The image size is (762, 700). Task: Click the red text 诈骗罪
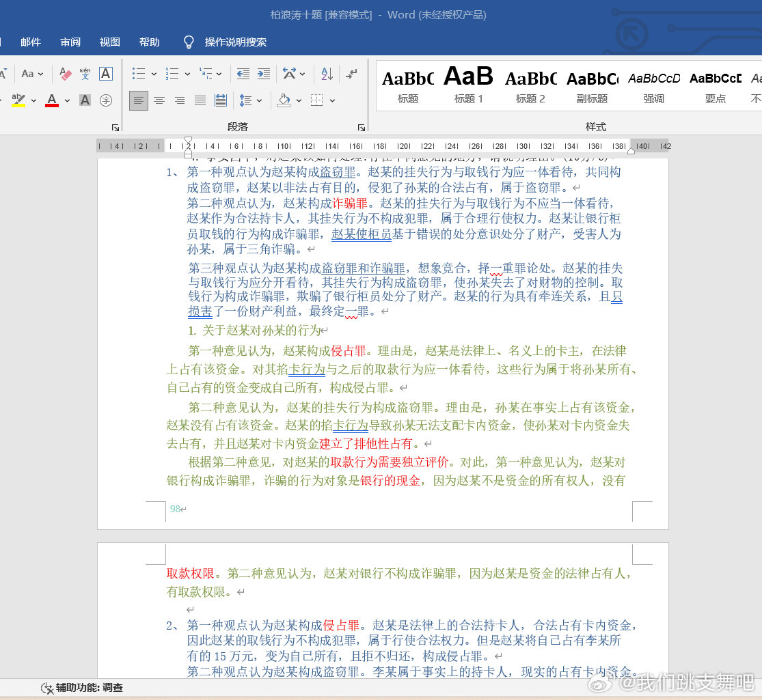coord(350,203)
